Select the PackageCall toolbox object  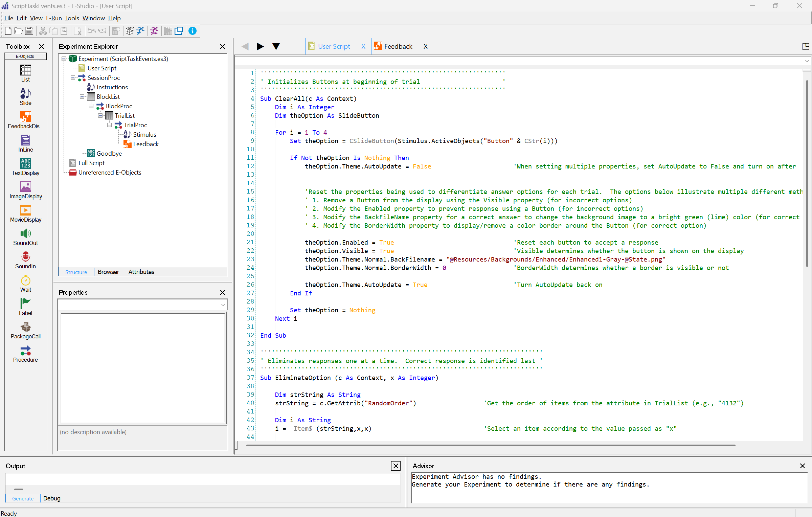(x=25, y=330)
